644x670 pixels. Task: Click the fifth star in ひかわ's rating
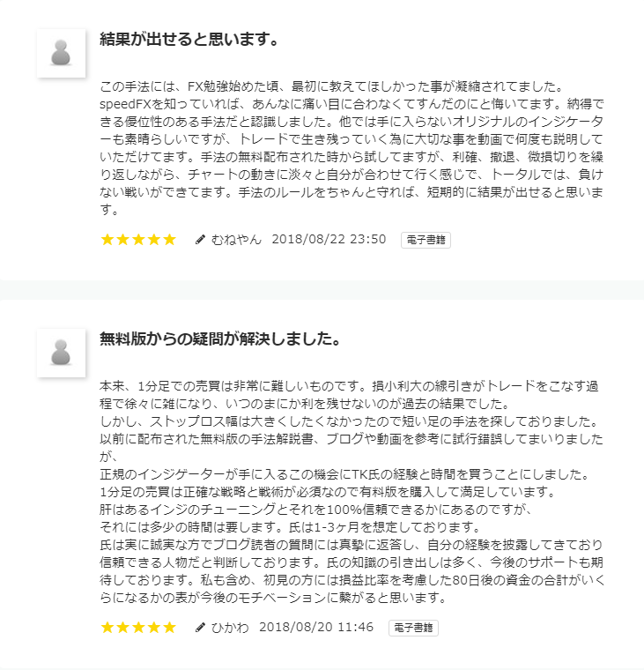[x=169, y=628]
